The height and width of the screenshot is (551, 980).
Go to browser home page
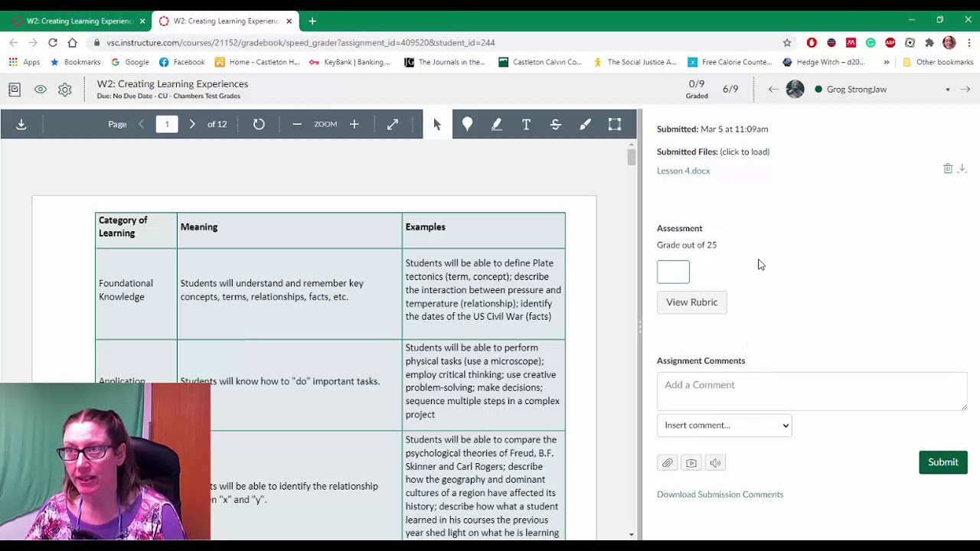[72, 43]
